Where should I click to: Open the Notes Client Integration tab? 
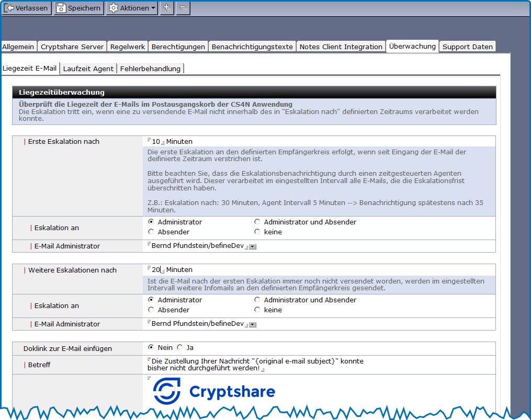coord(341,47)
